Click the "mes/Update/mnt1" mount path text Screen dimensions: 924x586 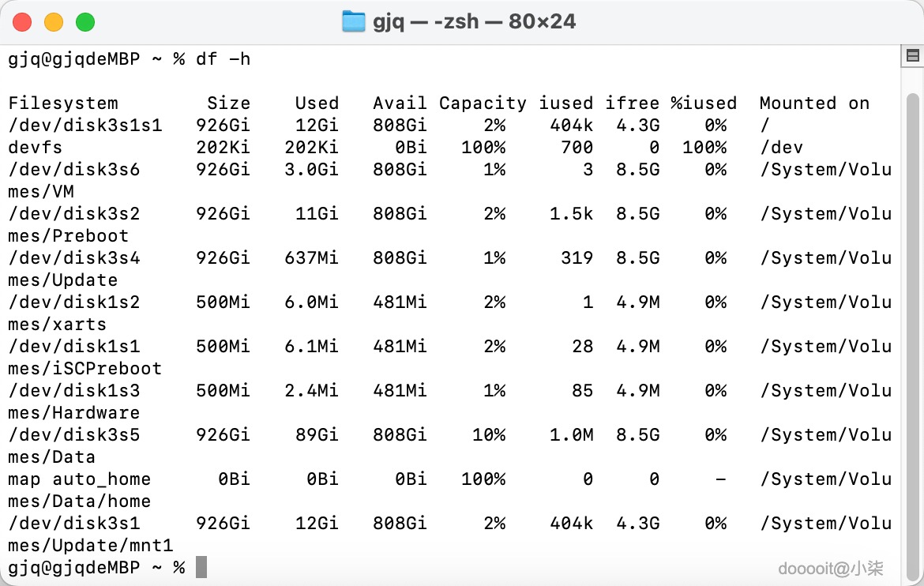pyautogui.click(x=90, y=546)
